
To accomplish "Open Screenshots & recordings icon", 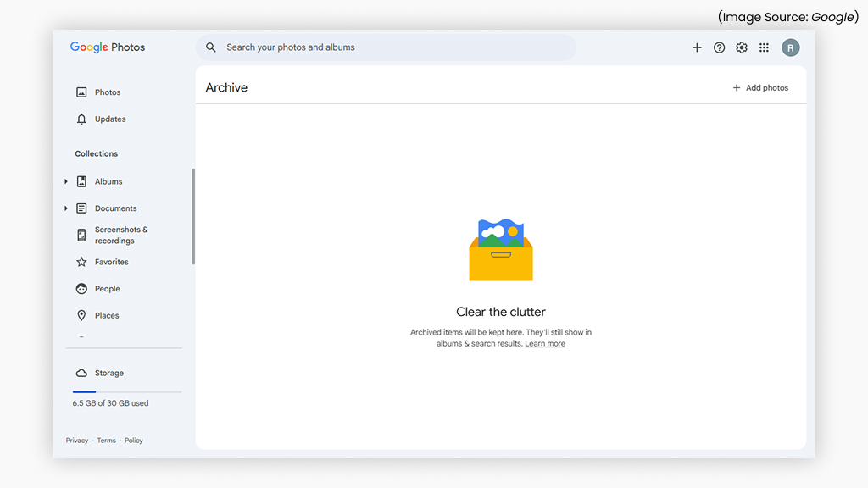I will click(81, 235).
